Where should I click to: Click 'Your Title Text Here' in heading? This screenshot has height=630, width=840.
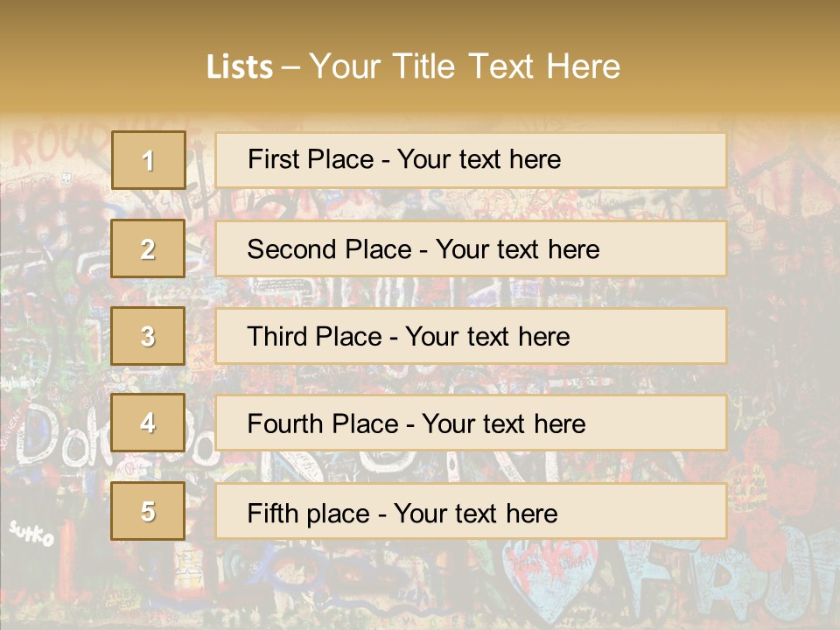point(465,66)
